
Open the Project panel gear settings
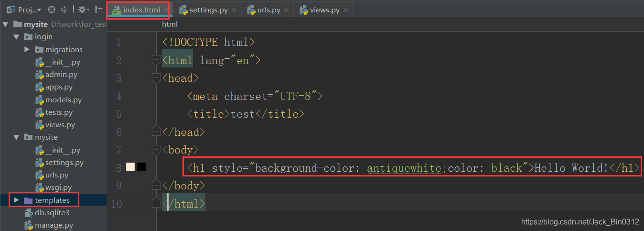click(x=83, y=10)
